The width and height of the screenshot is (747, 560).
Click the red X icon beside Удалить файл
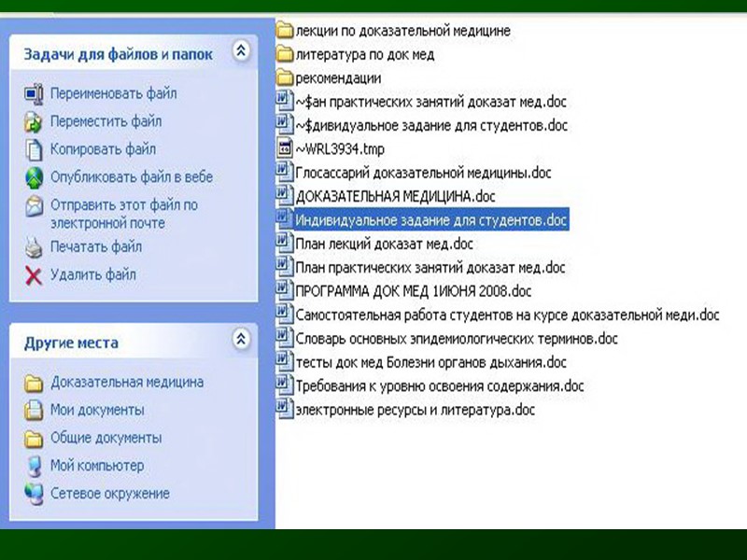34,275
